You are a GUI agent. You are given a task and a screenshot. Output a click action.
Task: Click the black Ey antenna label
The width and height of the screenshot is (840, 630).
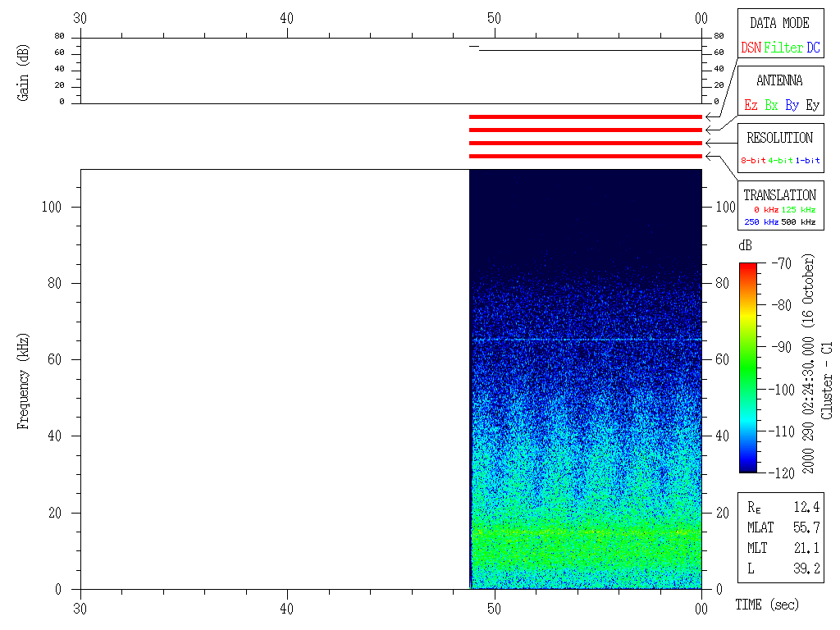pos(812,106)
